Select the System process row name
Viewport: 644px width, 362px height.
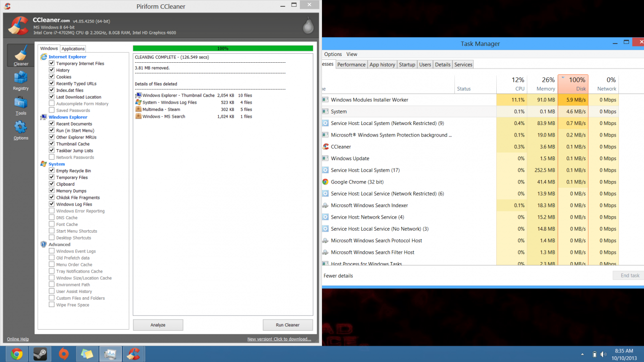339,111
